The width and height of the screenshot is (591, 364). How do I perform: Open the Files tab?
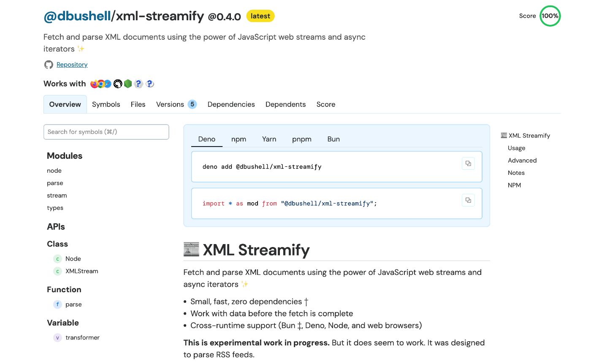click(138, 104)
